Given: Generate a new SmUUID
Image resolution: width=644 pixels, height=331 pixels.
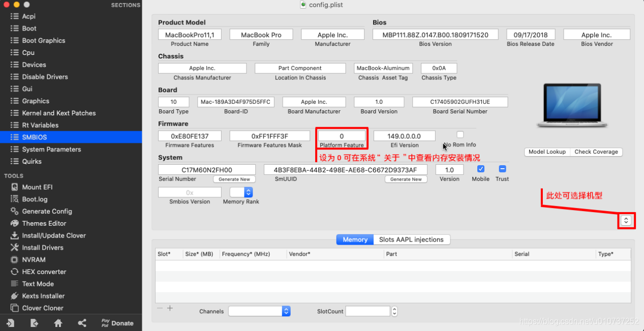Looking at the screenshot, I should pos(406,179).
